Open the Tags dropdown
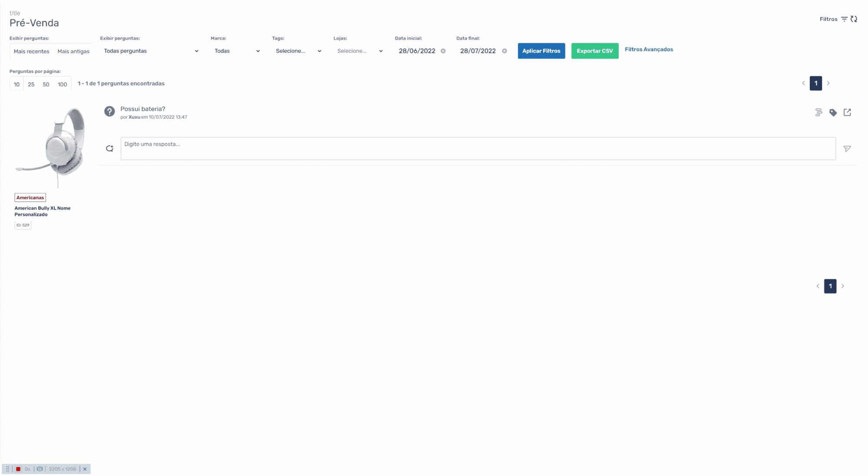 tap(298, 51)
